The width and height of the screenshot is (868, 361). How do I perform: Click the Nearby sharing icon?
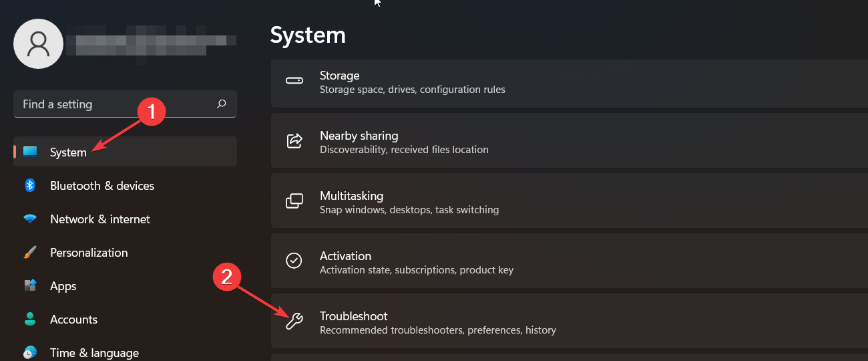point(294,141)
